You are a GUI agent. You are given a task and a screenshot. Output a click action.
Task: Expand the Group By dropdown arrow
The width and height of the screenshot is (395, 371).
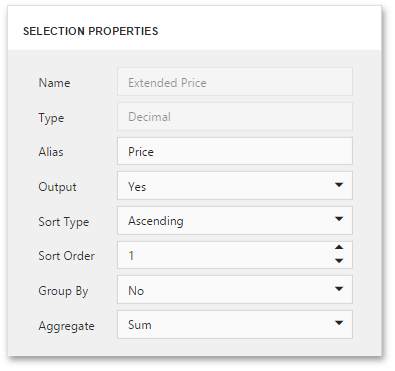click(x=339, y=289)
